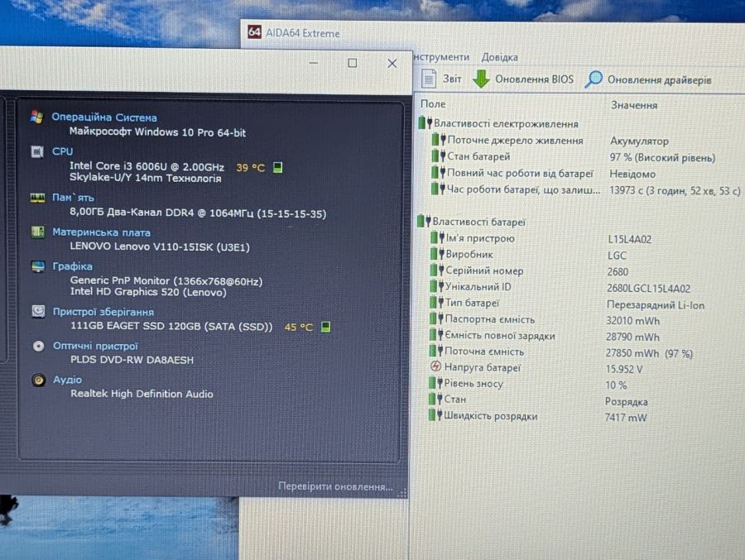Open the Операційна Система section link
This screenshot has width=745, height=560.
[x=104, y=117]
